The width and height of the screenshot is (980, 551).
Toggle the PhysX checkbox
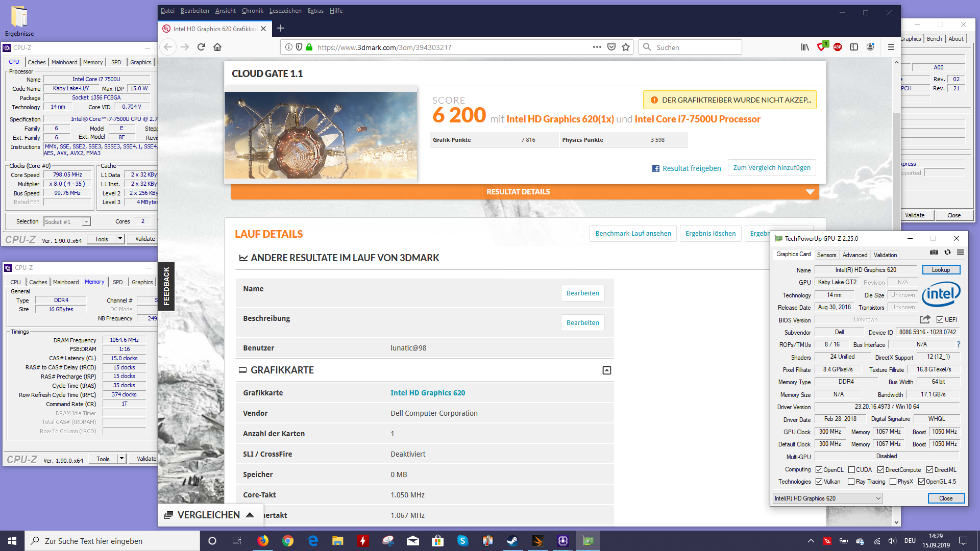point(893,482)
